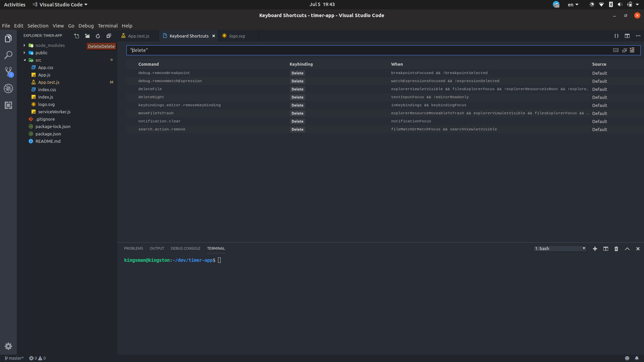Open the system status menu arrow
This screenshot has height=362, width=644.
tap(637, 5)
